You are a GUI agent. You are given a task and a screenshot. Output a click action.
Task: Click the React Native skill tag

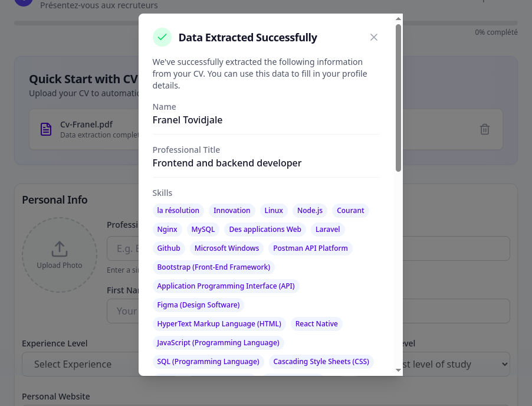pos(317,324)
